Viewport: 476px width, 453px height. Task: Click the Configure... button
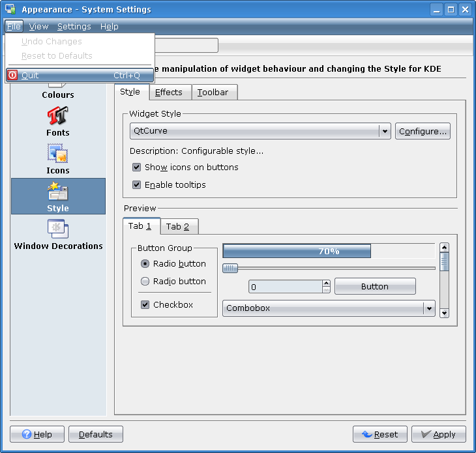click(423, 131)
